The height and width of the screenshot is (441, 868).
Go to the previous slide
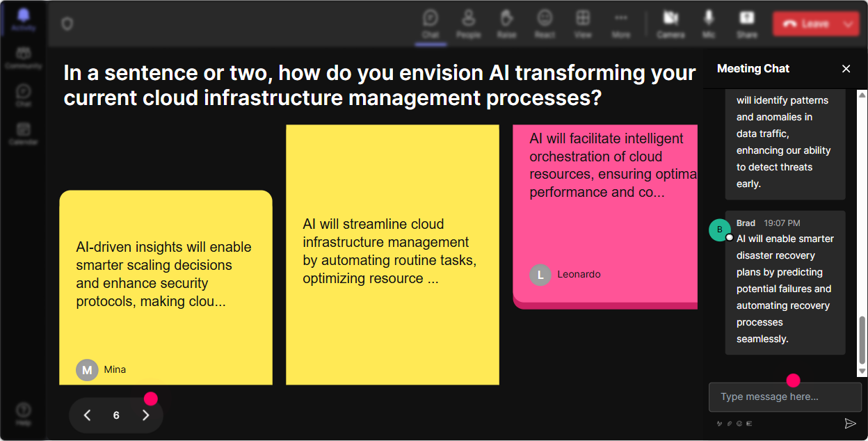(87, 415)
